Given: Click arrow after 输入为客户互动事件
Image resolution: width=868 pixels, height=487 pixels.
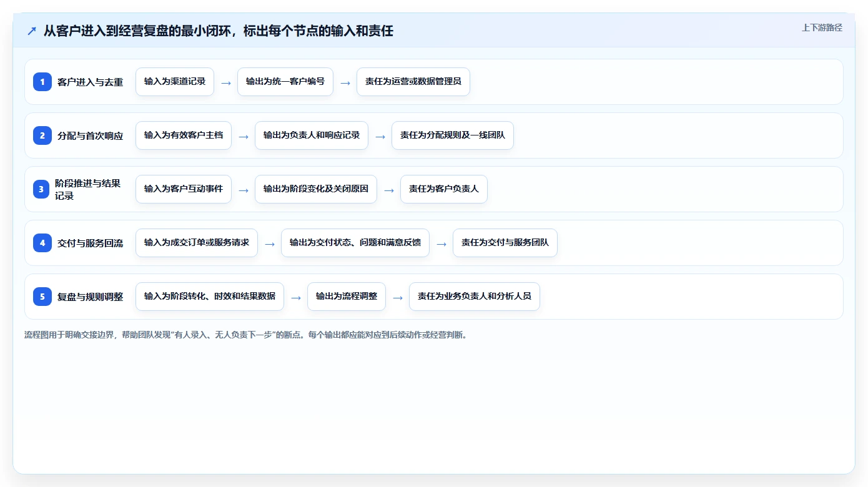Looking at the screenshot, I should click(x=244, y=190).
